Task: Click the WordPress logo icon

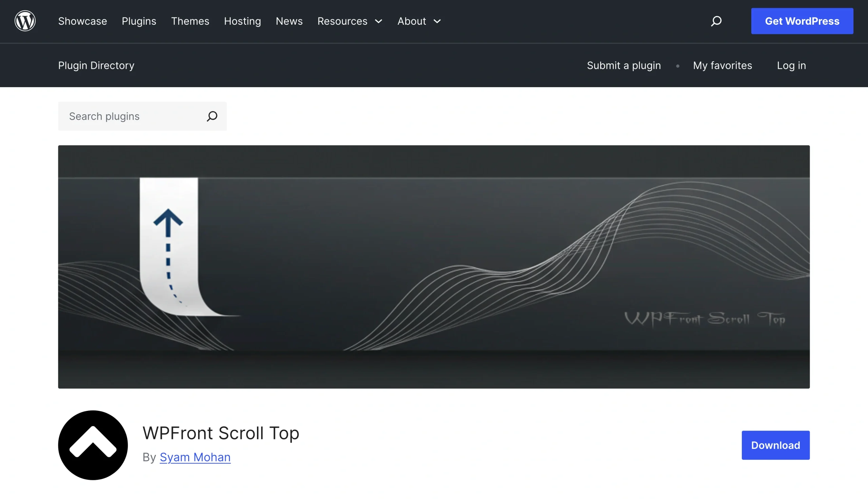Action: [x=25, y=21]
